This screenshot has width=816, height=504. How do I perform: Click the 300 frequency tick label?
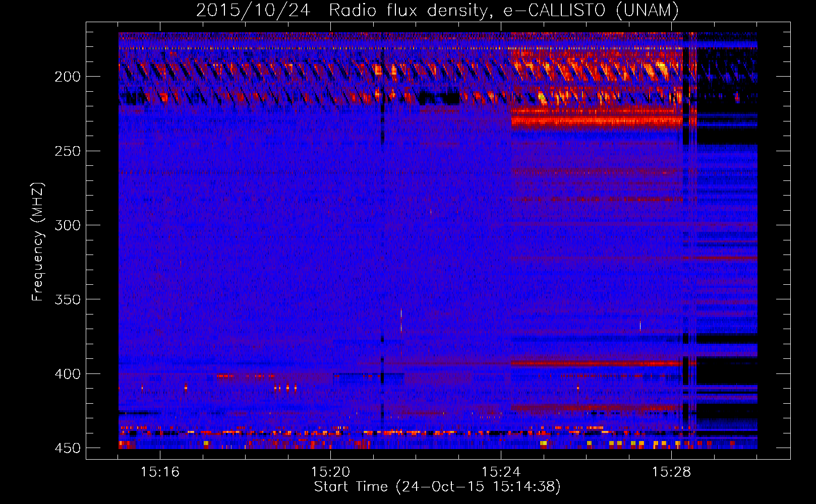(68, 225)
